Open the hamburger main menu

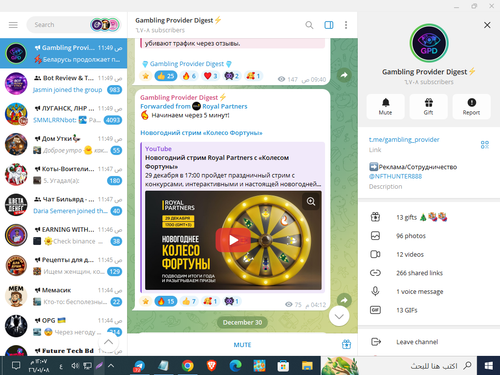tap(13, 25)
